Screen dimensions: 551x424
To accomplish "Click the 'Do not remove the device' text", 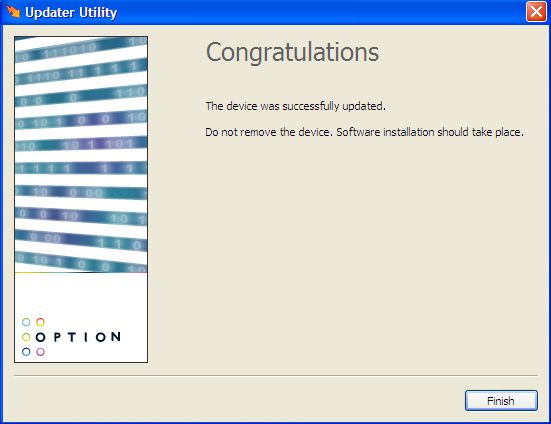I will pos(268,132).
